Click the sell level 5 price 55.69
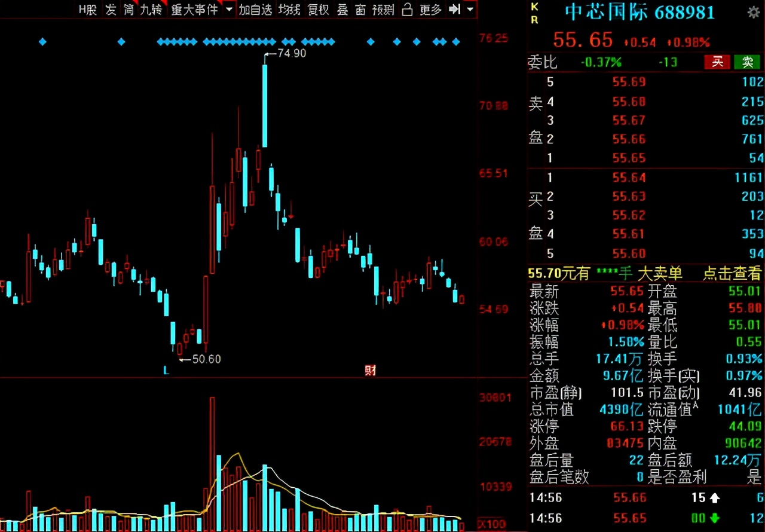 (x=629, y=82)
